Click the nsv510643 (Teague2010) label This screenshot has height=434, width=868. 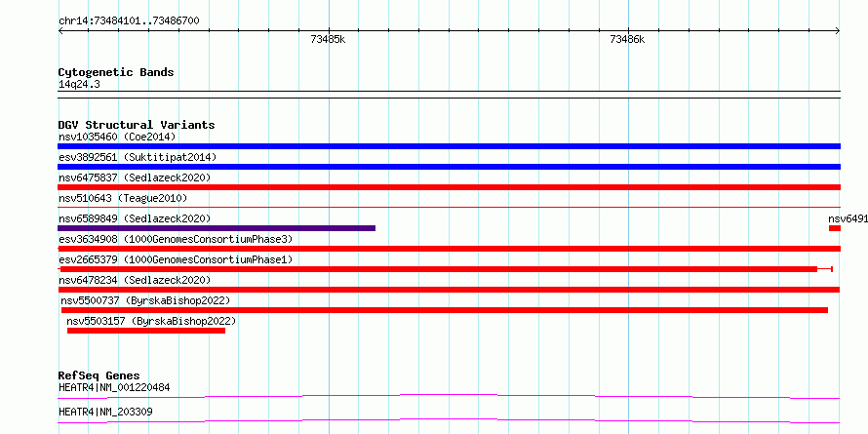[x=123, y=198]
